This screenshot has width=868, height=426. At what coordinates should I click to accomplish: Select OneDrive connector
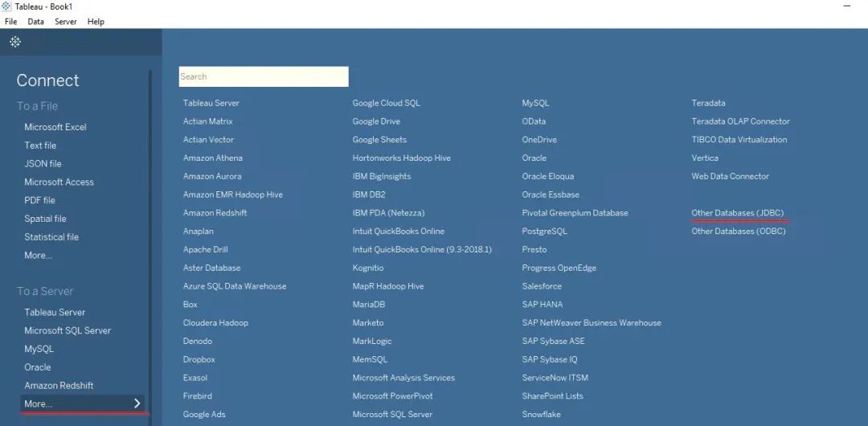tap(539, 140)
